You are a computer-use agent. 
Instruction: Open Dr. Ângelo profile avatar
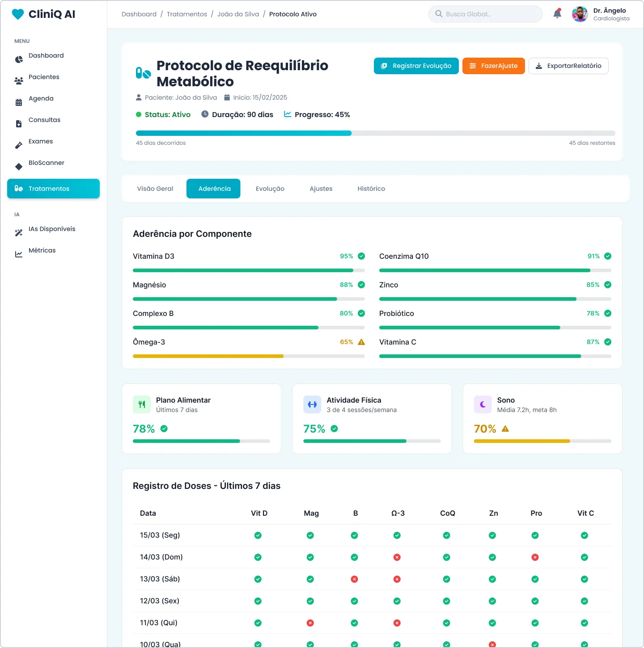pos(580,14)
